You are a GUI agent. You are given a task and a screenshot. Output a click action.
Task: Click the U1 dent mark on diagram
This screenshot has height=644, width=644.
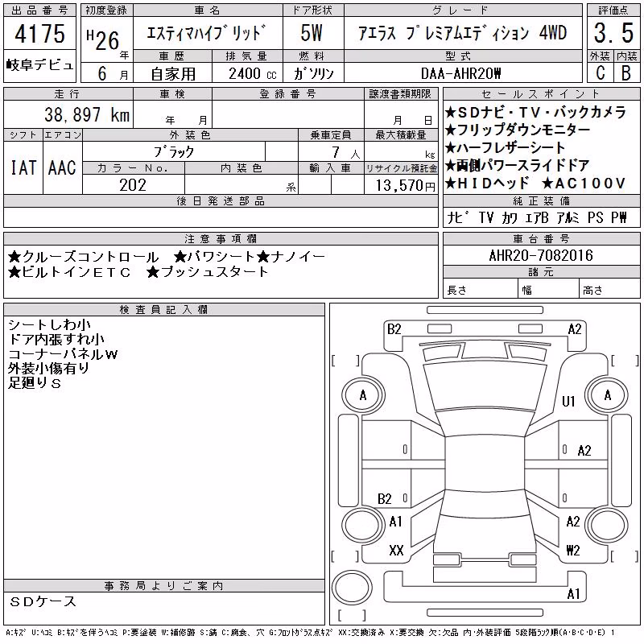pos(568,401)
